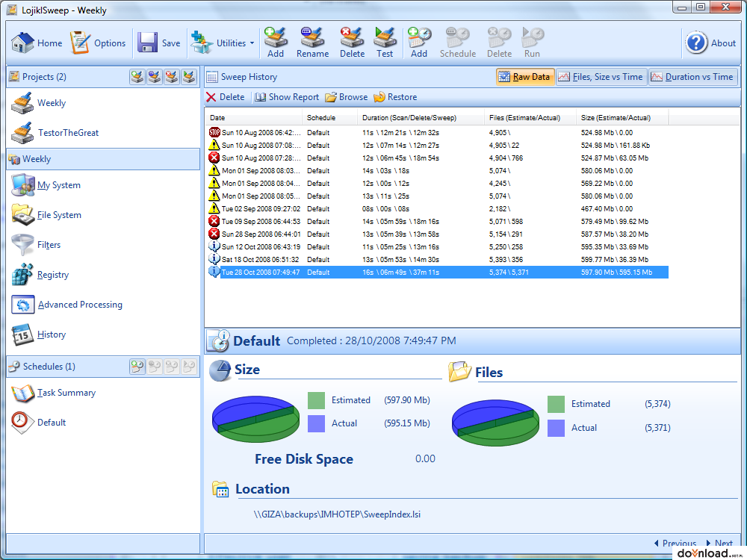Add a new project using the main toolbar broom icon
Screen dimensions: 747x560
tap(276, 43)
